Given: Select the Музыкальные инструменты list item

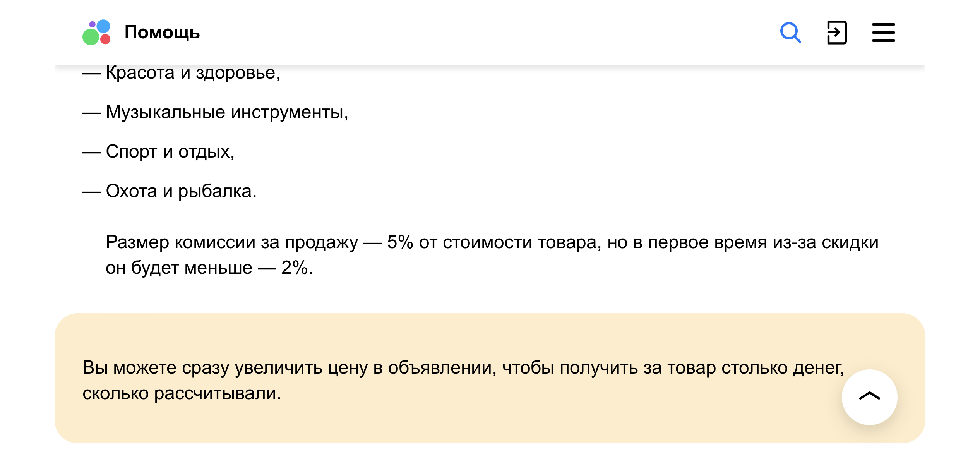Looking at the screenshot, I should point(227,112).
